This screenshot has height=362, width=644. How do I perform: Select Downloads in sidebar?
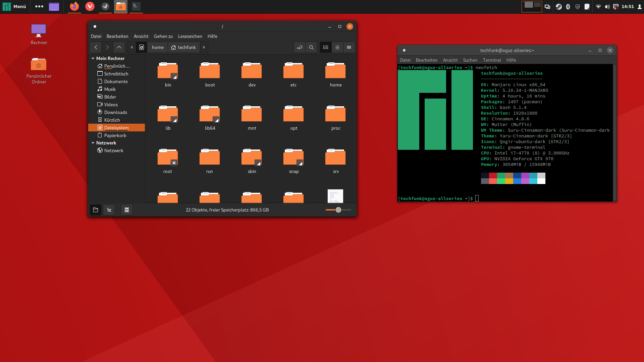(116, 112)
